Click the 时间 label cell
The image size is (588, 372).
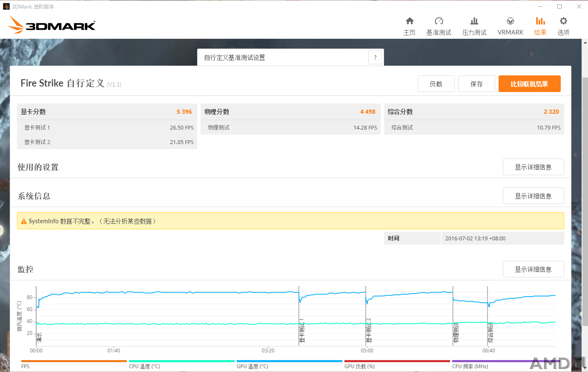click(x=412, y=238)
